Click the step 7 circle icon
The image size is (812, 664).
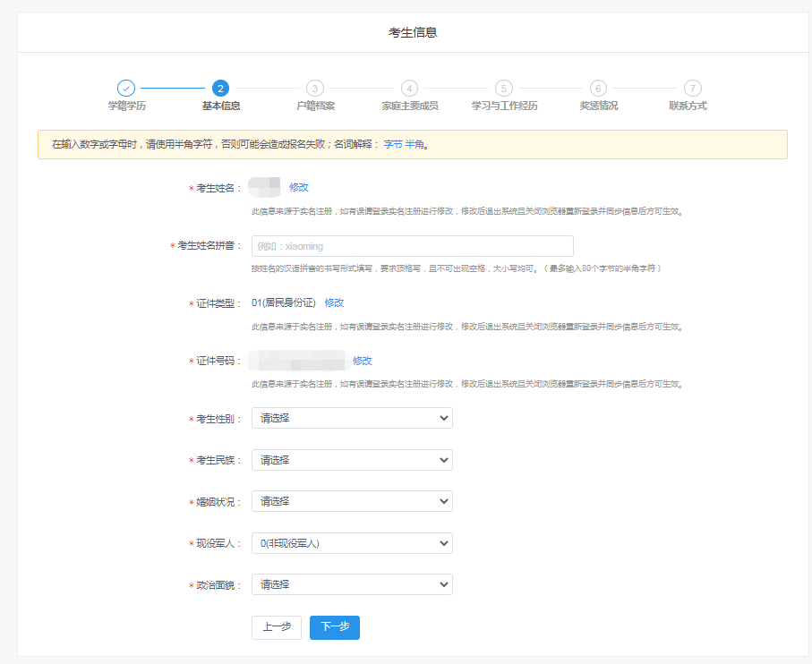coord(692,88)
